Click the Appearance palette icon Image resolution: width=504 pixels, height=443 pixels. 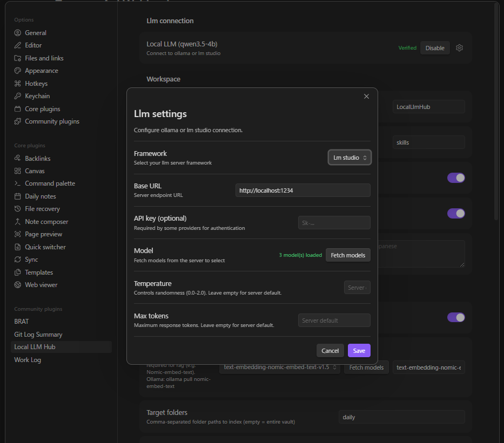tap(18, 71)
